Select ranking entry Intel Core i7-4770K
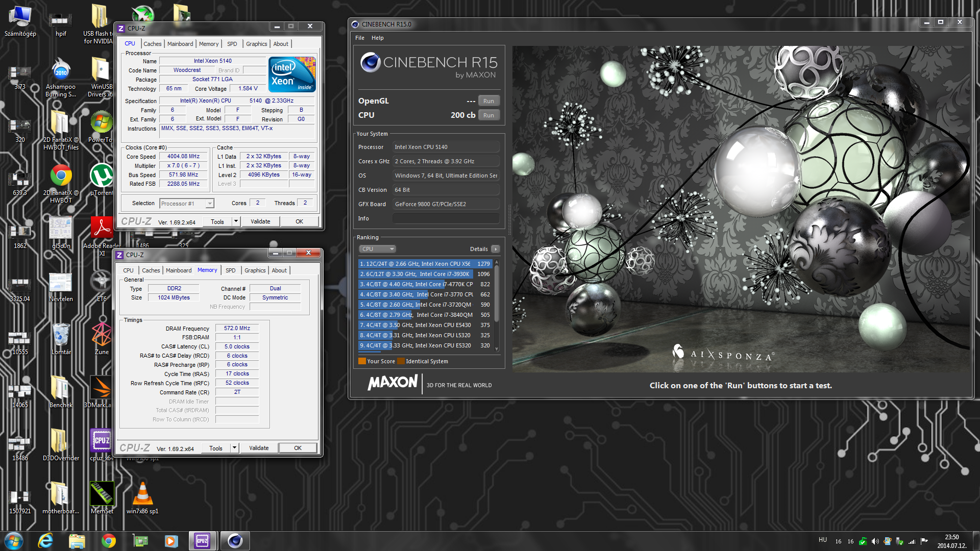The image size is (980, 551). [425, 284]
